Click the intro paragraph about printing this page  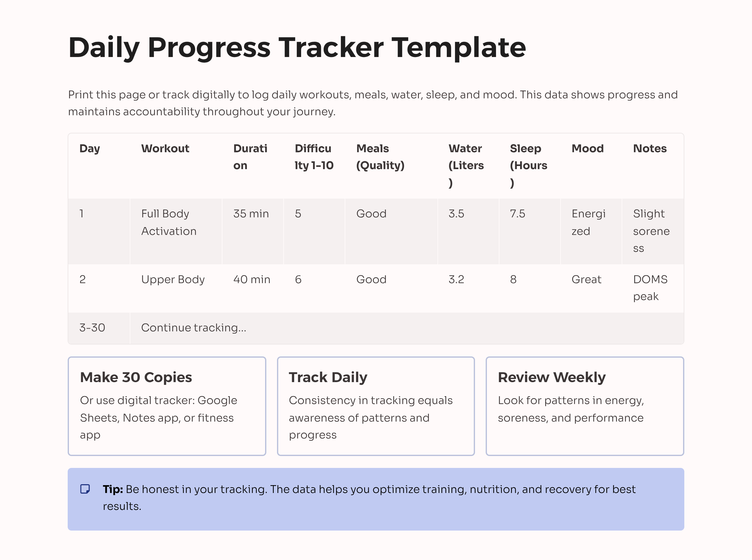coord(373,103)
